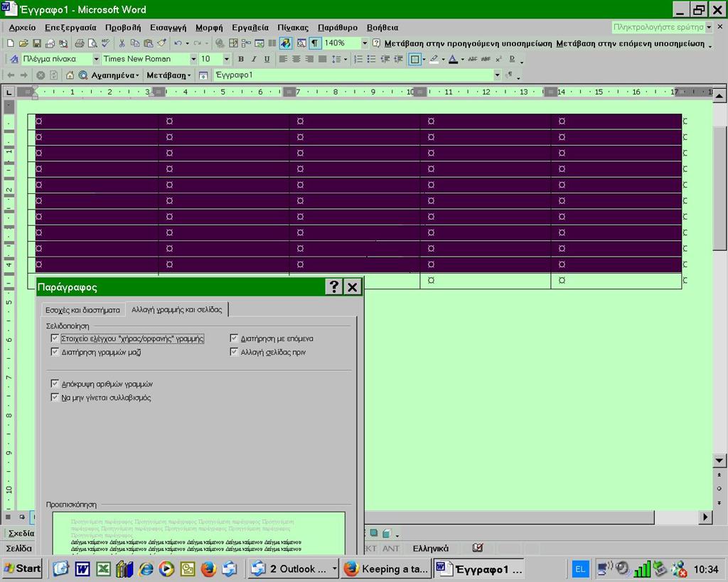Screen dimensions: 728x582
Task: Click the dialog help question mark button
Action: (x=333, y=286)
